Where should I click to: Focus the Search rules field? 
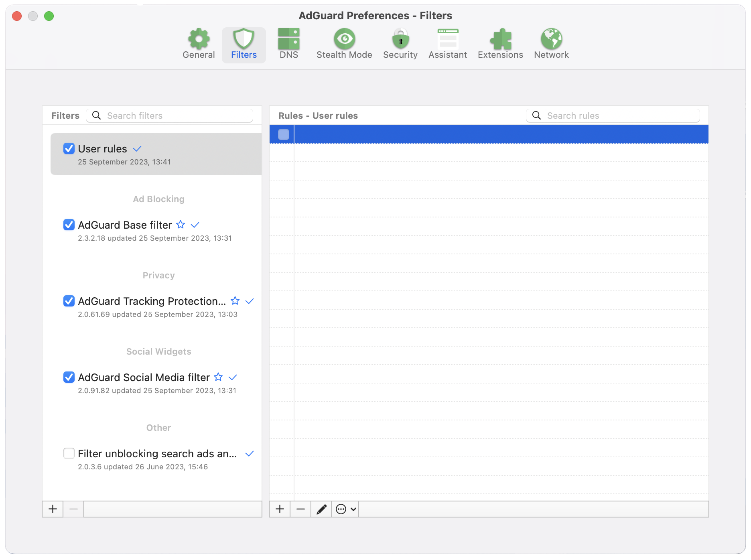tap(613, 116)
